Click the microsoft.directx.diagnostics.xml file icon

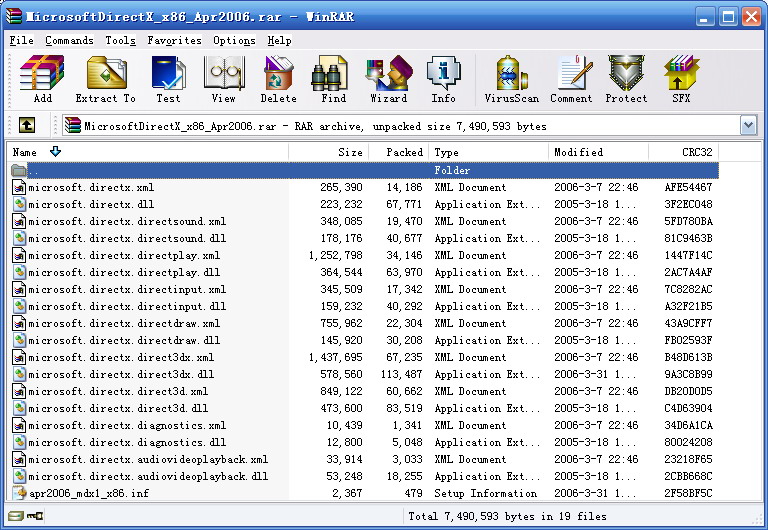pos(19,425)
